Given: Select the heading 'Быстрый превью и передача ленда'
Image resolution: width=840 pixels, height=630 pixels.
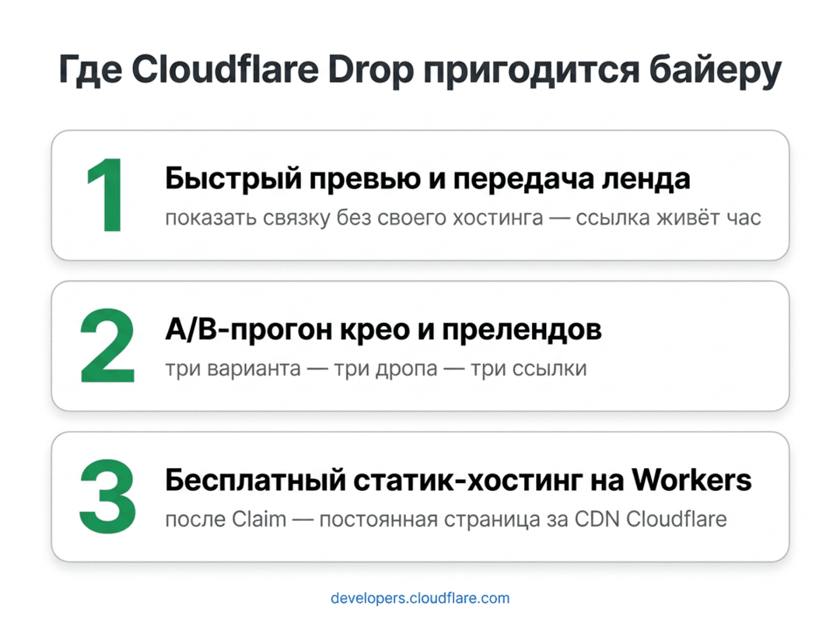Looking at the screenshot, I should 427,180.
